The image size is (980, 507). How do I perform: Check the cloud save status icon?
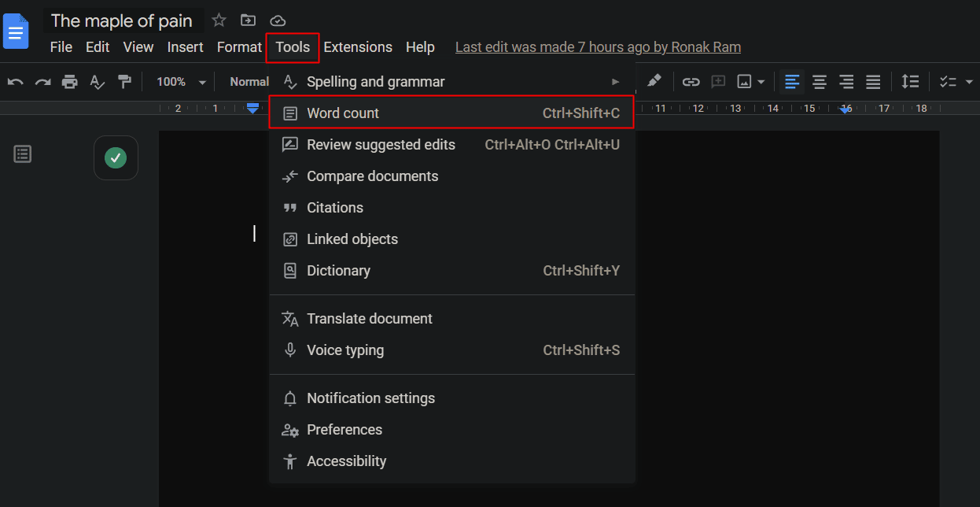click(x=277, y=20)
